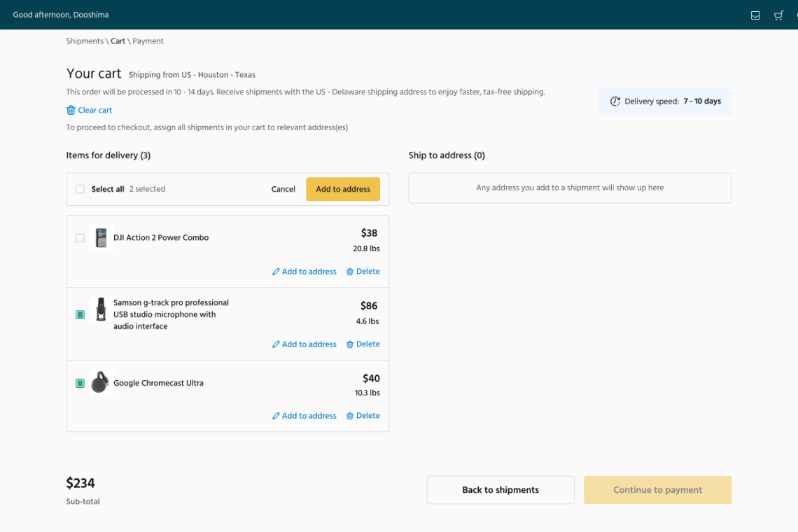Click the $234 sub-total amount
Image resolution: width=798 pixels, height=532 pixels.
(80, 483)
